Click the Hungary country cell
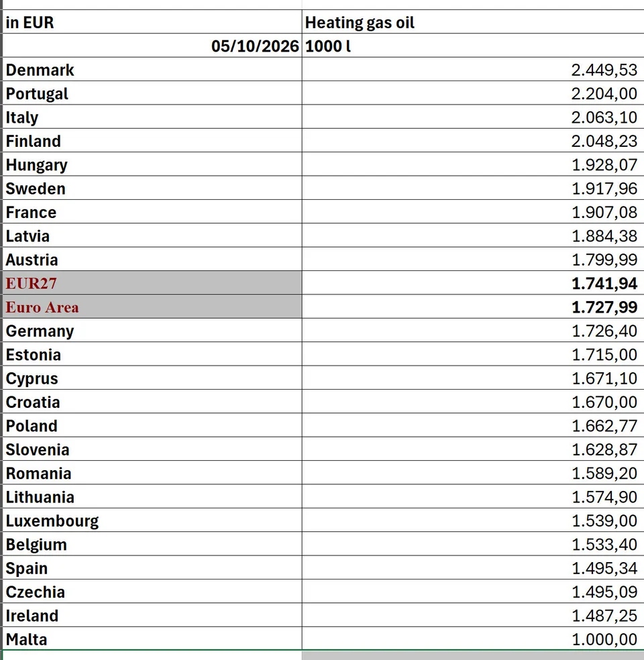Image resolution: width=644 pixels, height=660 pixels. 152,164
